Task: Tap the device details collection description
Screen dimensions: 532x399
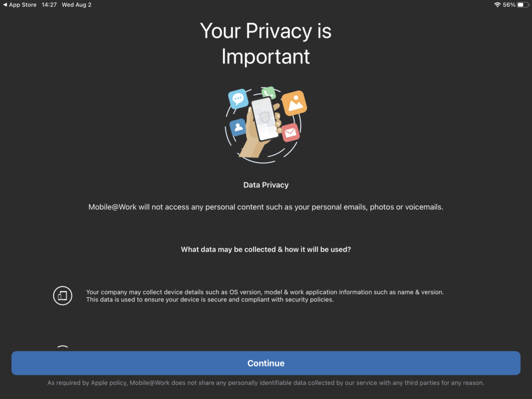Action: click(x=265, y=296)
